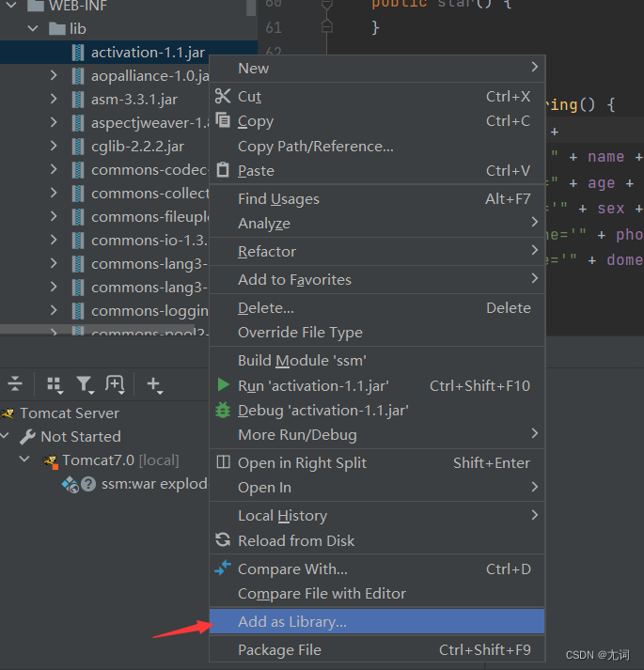Open the Open In submenu
Screen dimensions: 644x670
377,487
